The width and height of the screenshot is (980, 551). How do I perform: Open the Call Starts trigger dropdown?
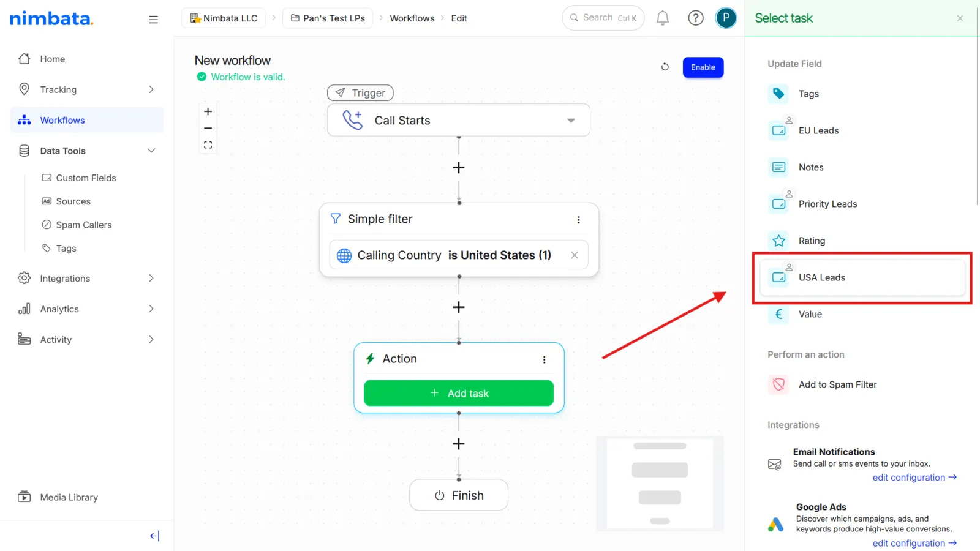[x=571, y=121]
